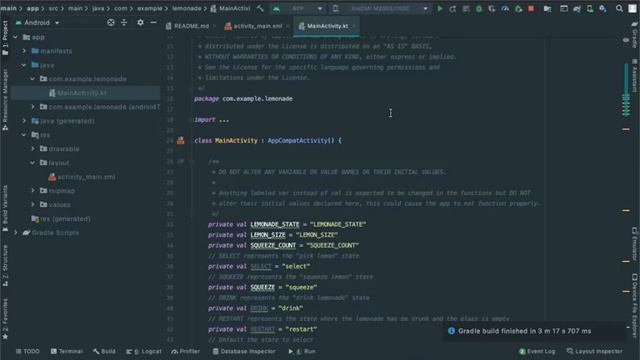Open the AVD Manager phone icon
Image resolution: width=640 pixels, height=360 pixels.
click(x=590, y=8)
